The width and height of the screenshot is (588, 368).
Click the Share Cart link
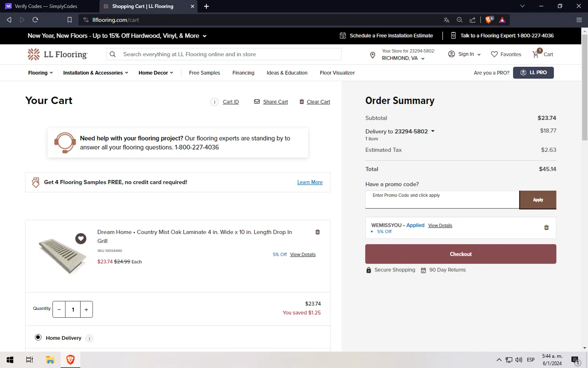[x=271, y=102]
